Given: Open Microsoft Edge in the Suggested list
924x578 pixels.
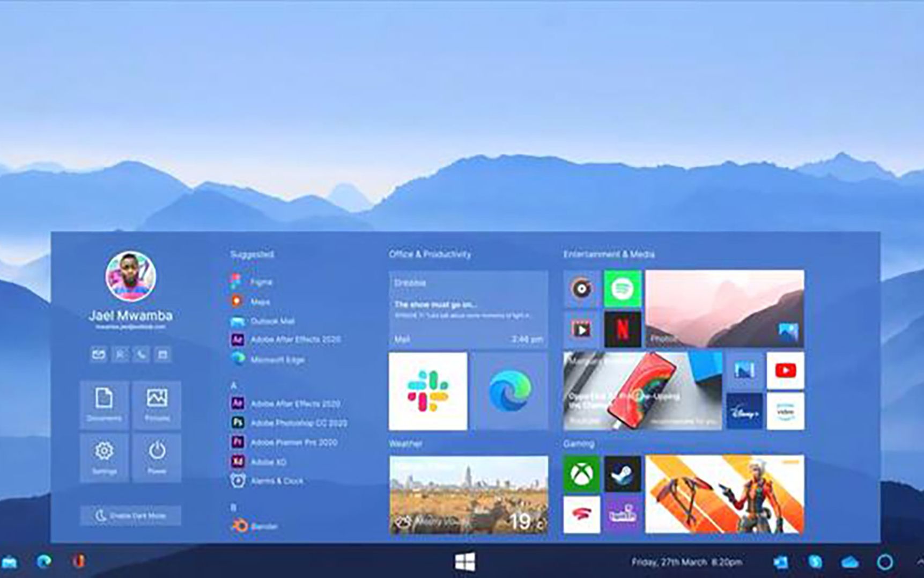Looking at the screenshot, I should (x=267, y=360).
